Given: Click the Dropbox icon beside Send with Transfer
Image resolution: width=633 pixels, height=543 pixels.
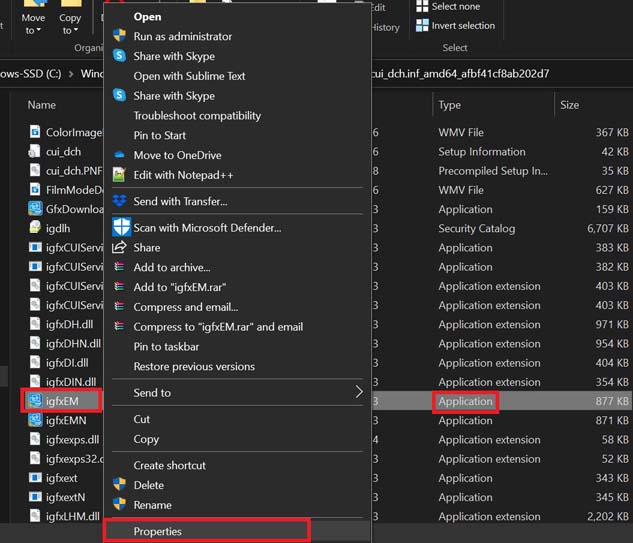Looking at the screenshot, I should (x=119, y=201).
